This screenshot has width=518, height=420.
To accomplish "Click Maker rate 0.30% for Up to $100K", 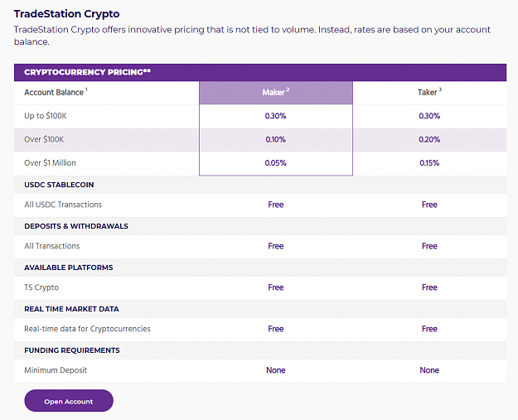I will [275, 116].
